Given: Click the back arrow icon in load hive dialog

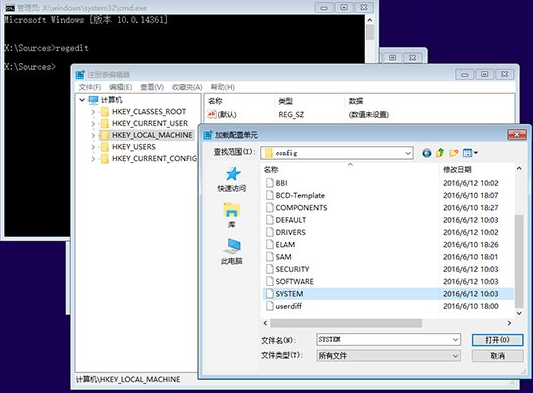Looking at the screenshot, I should pyautogui.click(x=427, y=153).
